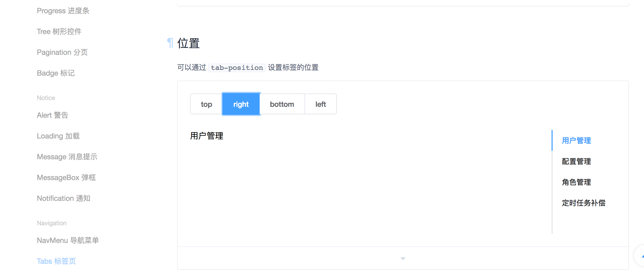Open NavMenu 导航菜单 documentation

coord(68,240)
